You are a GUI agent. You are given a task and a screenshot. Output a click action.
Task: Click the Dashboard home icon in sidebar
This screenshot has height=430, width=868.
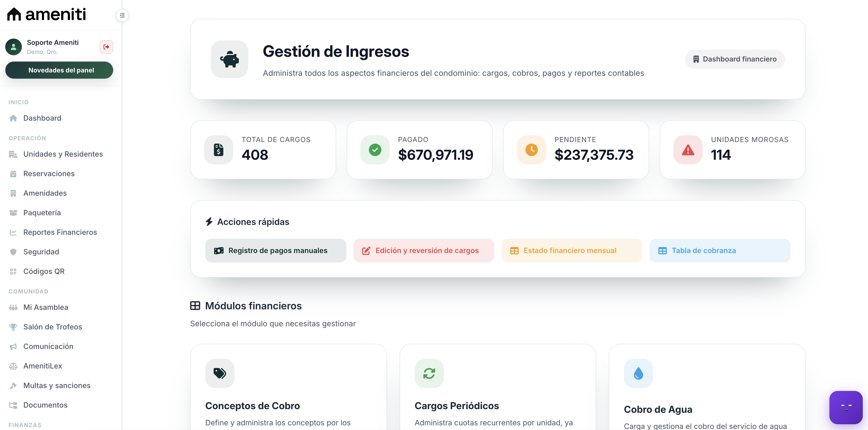[13, 118]
